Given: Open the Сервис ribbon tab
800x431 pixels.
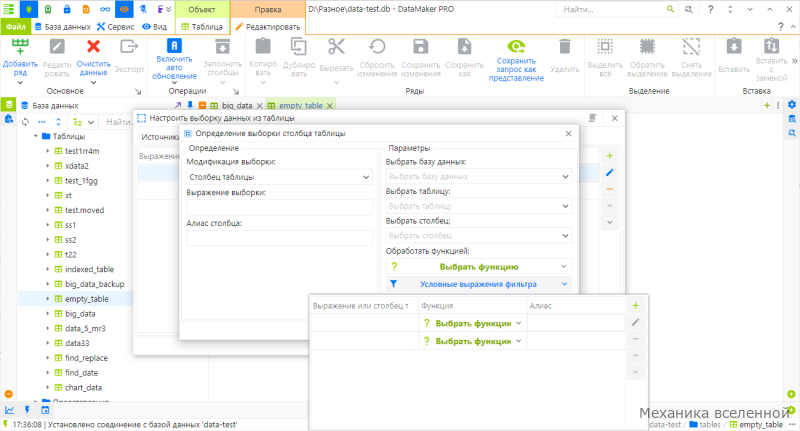Looking at the screenshot, I should pos(115,27).
